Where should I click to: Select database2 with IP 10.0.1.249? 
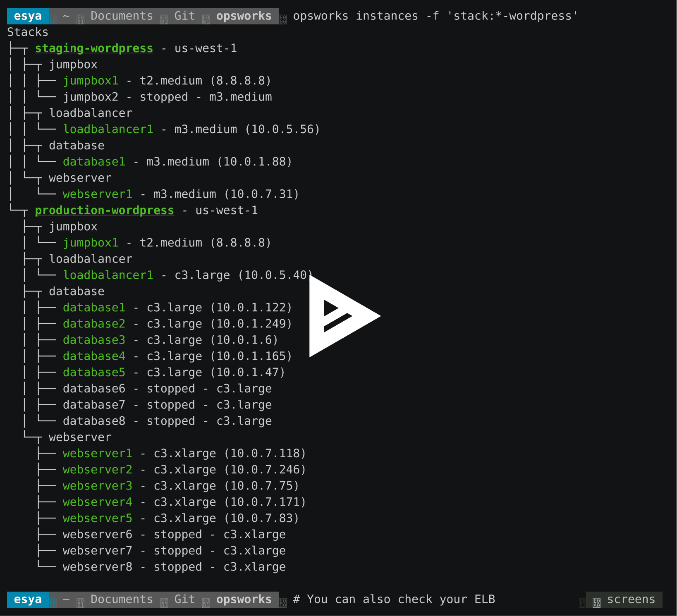tap(177, 324)
